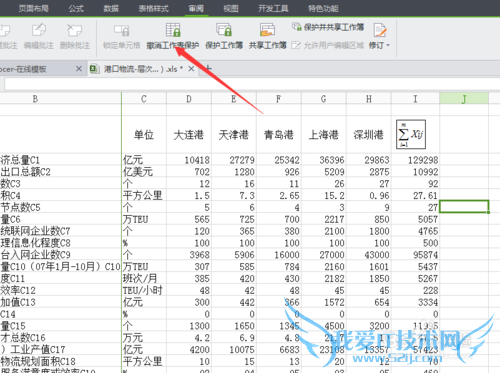Viewport: 500px width, 373px height.
Task: Open the 数据 tab
Action: pyautogui.click(x=111, y=8)
